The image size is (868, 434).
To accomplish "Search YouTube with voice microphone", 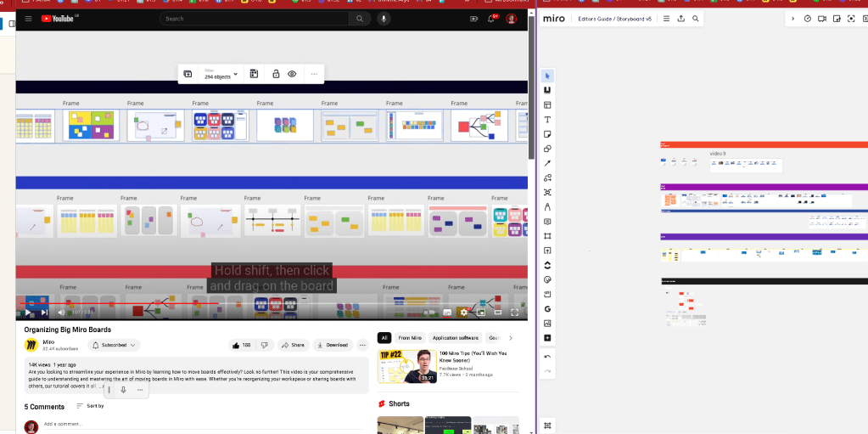I will pyautogui.click(x=384, y=19).
